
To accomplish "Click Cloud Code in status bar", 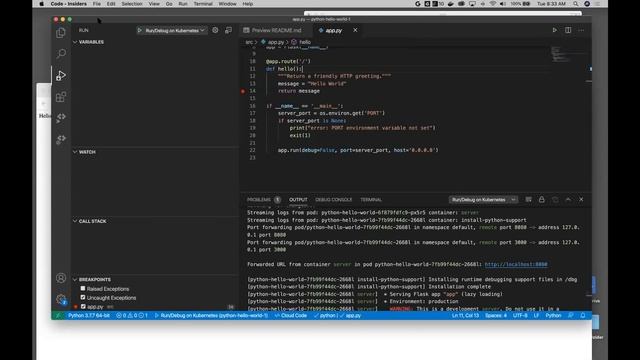I will coord(291,316).
